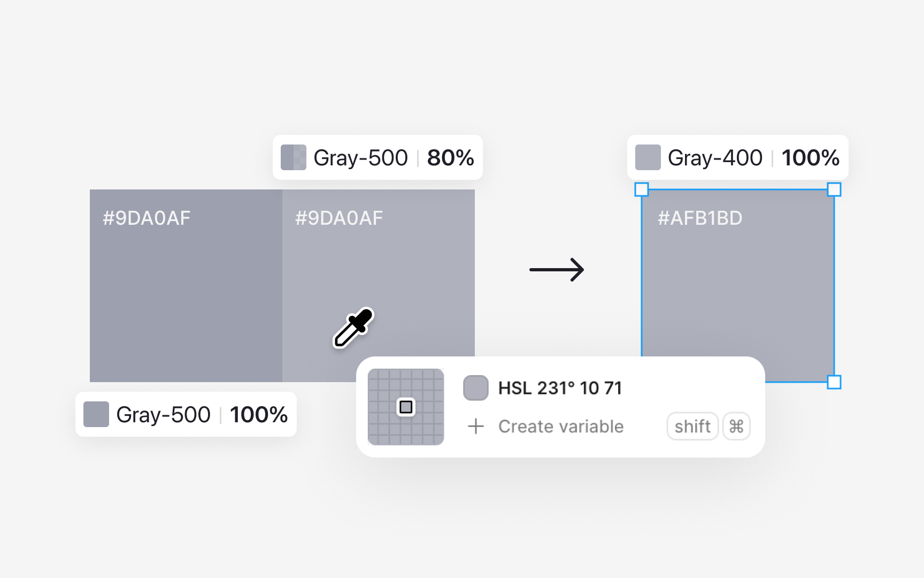Click the Gray-400 label text
The height and width of the screenshot is (578, 924).
[x=715, y=158]
